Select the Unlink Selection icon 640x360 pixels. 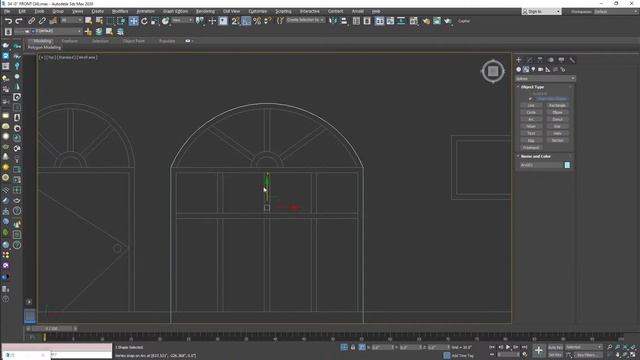42,21
